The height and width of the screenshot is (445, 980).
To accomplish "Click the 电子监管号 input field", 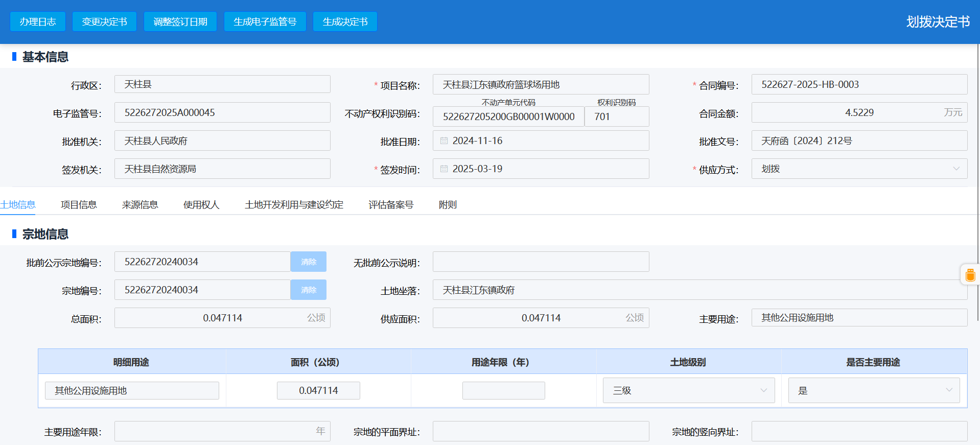I will (x=222, y=112).
